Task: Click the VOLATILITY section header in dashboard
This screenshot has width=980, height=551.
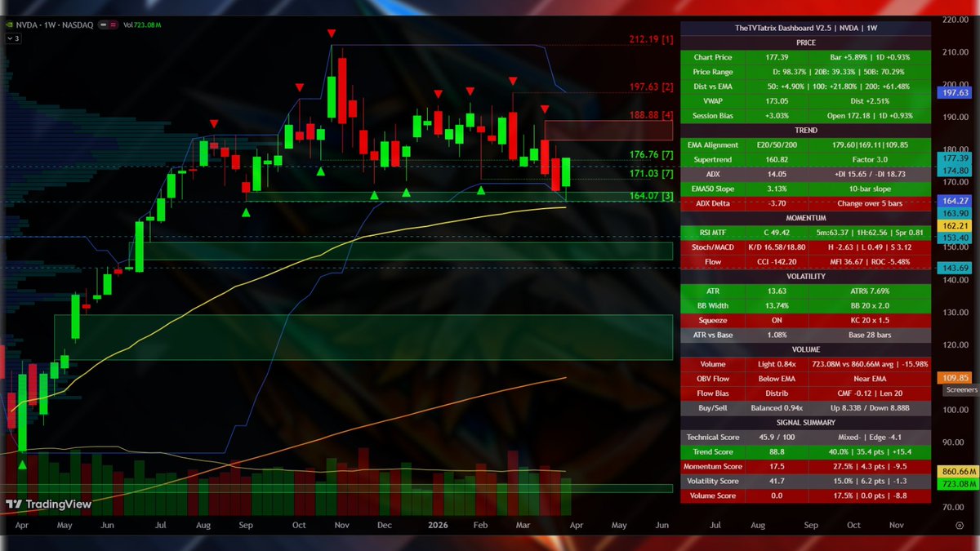Action: pos(805,276)
